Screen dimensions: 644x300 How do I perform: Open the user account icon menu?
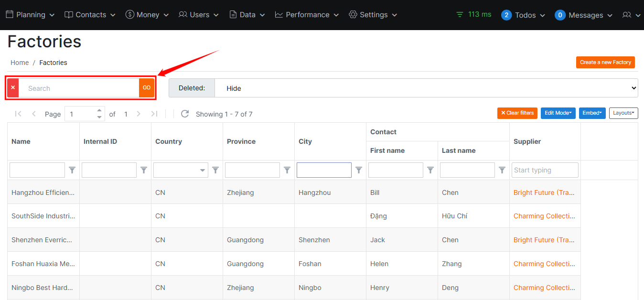[631, 15]
